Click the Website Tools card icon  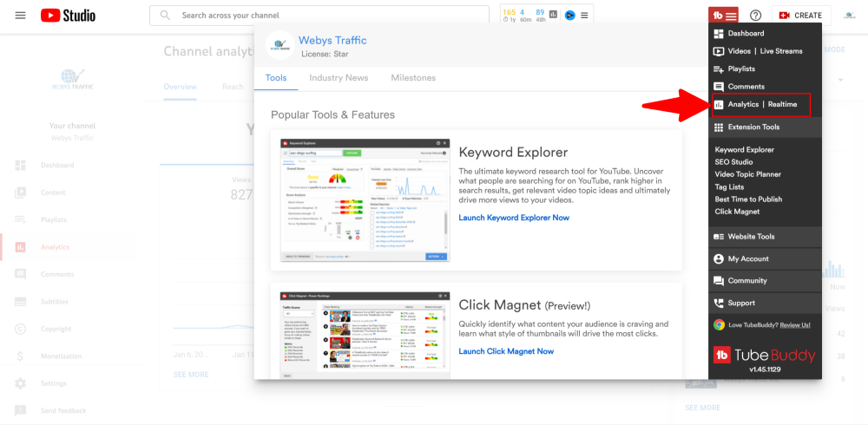pyautogui.click(x=719, y=237)
